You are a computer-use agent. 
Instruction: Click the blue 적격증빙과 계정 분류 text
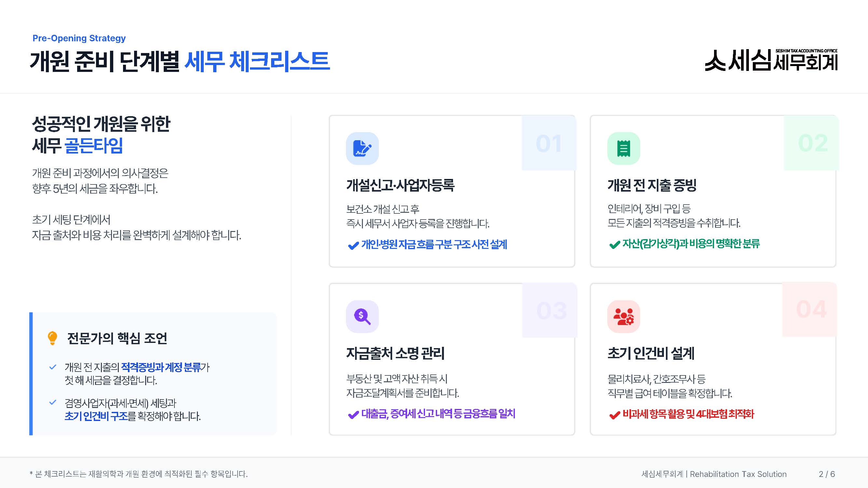coord(161,367)
